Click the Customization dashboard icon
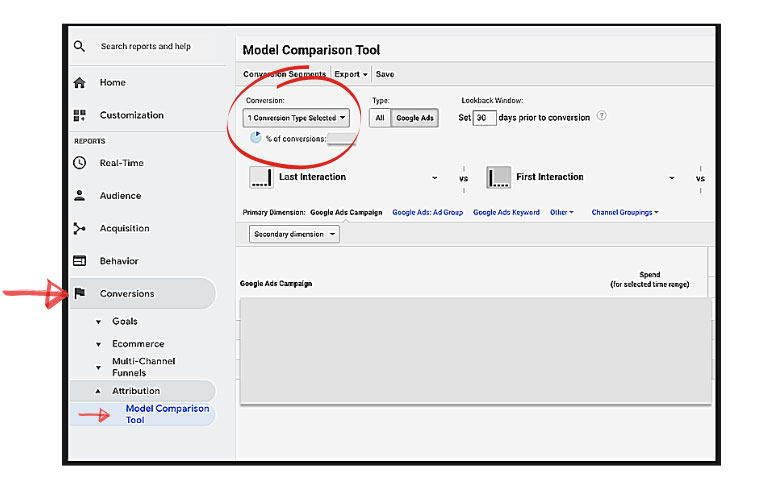This screenshot has width=773, height=484. pos(80,115)
